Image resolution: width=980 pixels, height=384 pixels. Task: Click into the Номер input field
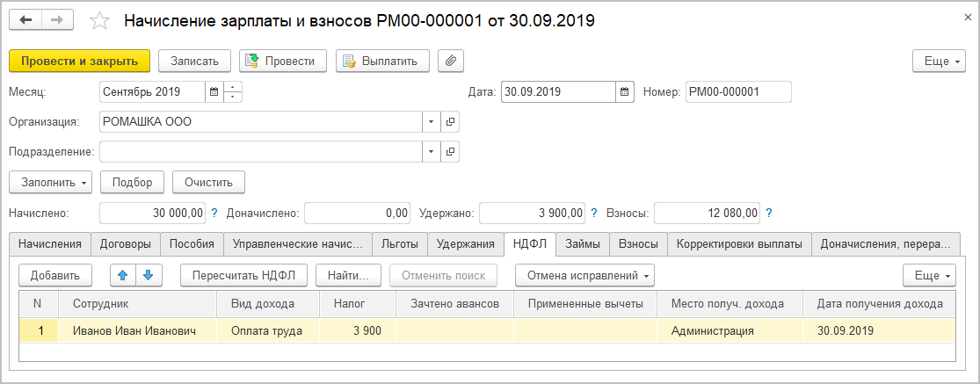737,91
